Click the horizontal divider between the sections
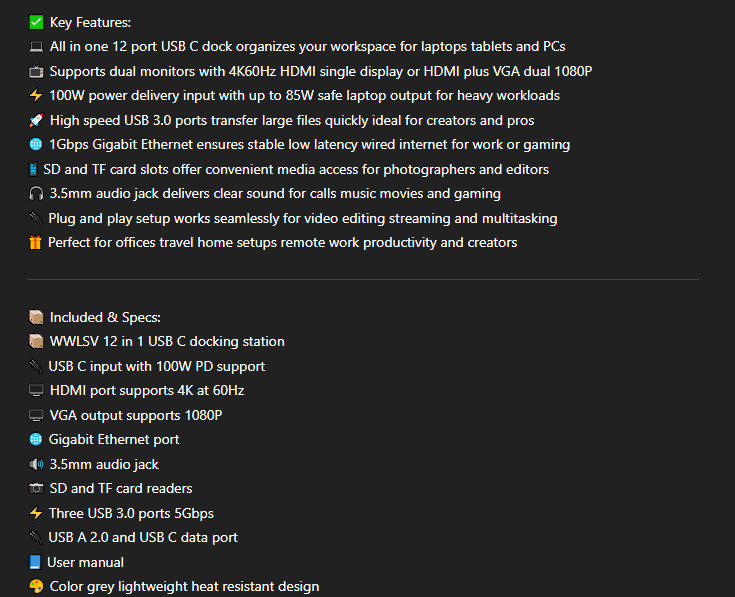The height and width of the screenshot is (597, 735). tap(362, 279)
